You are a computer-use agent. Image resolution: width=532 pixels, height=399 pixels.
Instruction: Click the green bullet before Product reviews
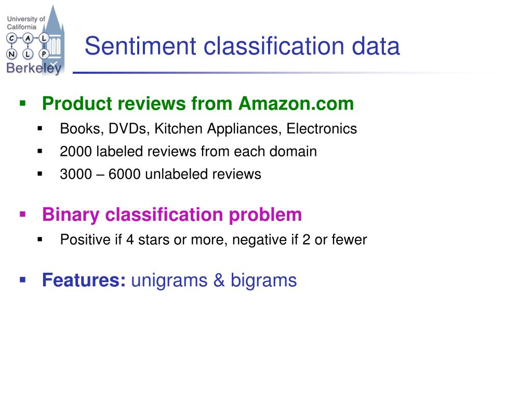[23, 103]
